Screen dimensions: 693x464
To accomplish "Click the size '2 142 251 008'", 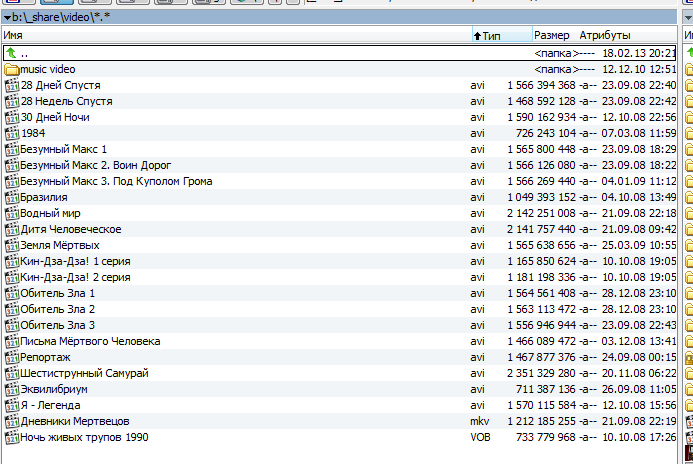I will click(541, 213).
